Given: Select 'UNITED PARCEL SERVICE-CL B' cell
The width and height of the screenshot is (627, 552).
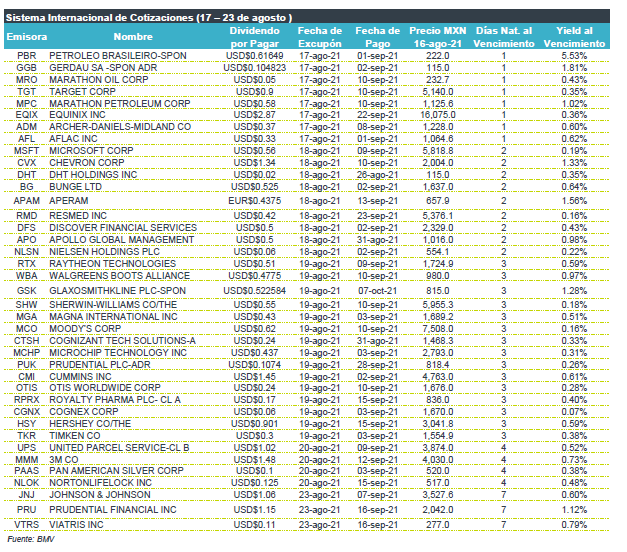Looking at the screenshot, I should [x=119, y=448].
